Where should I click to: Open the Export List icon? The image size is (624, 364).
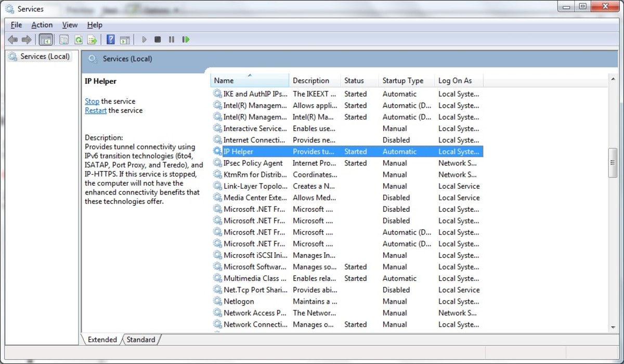pos(92,39)
